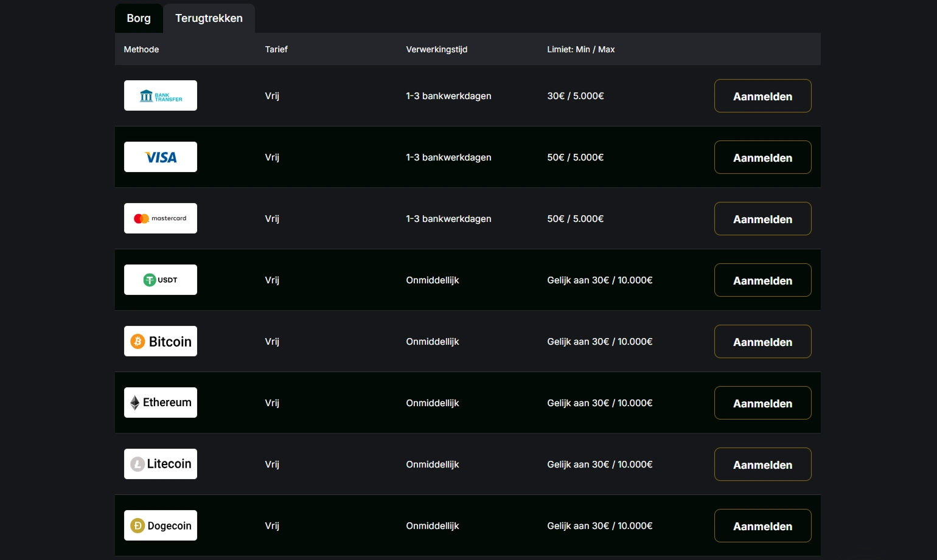The height and width of the screenshot is (560, 937).
Task: Click the Limiet: Min / Max header
Action: [580, 49]
